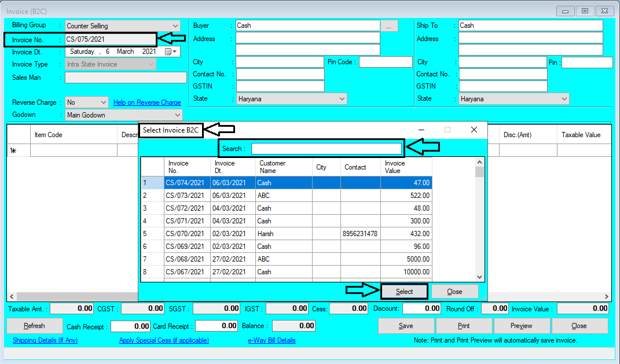Click inside the Search box of invoice list
Screen dimensions: 620x364
(x=326, y=148)
